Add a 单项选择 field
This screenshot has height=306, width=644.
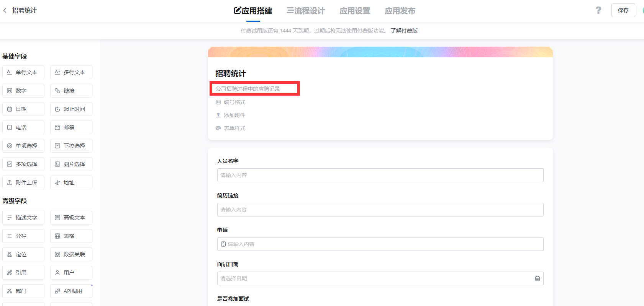23,146
